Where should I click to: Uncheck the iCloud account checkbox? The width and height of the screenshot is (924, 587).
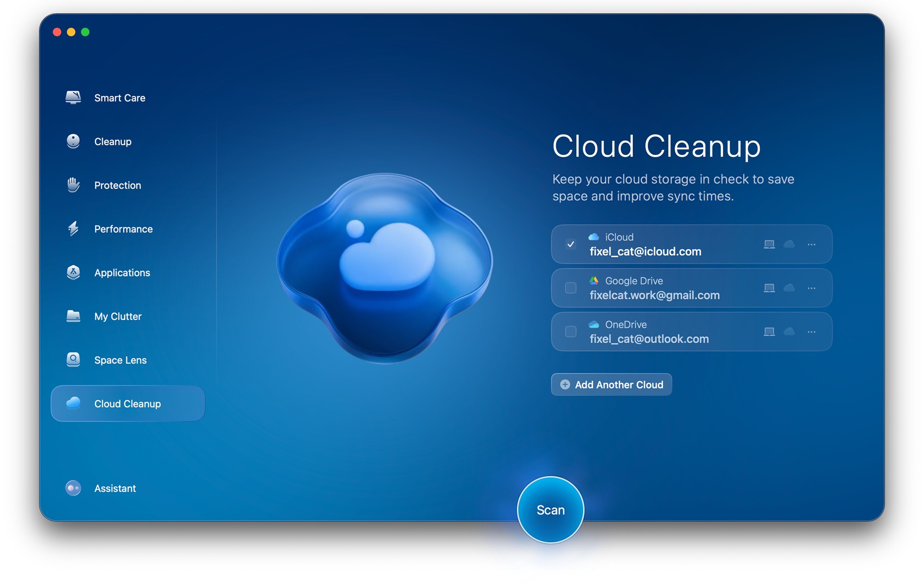571,245
